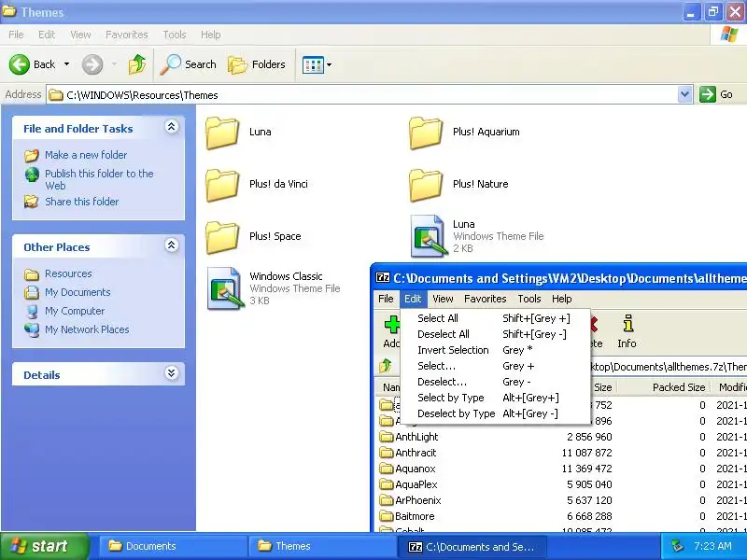This screenshot has height=560, width=747.
Task: Choose Select by Type menu entry
Action: click(495, 398)
